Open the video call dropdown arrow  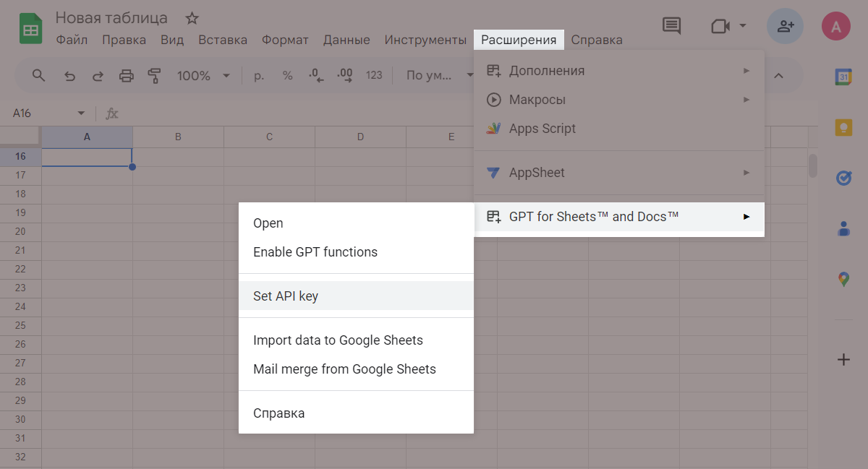point(743,27)
